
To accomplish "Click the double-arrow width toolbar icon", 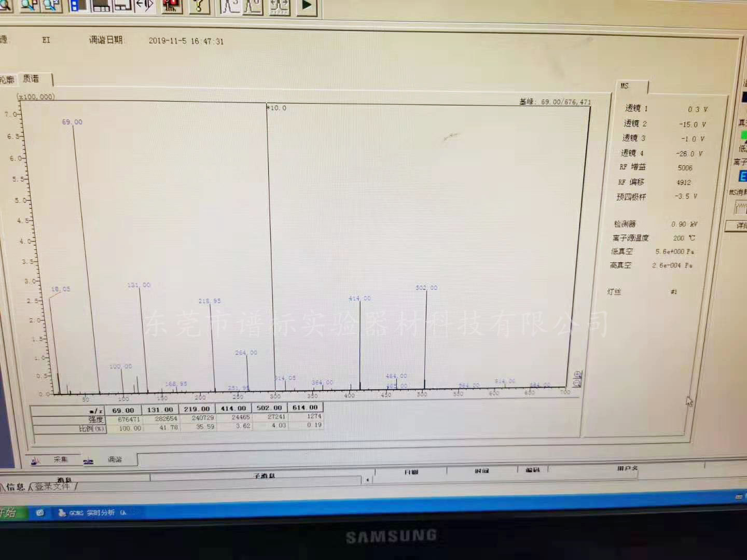I will [144, 6].
